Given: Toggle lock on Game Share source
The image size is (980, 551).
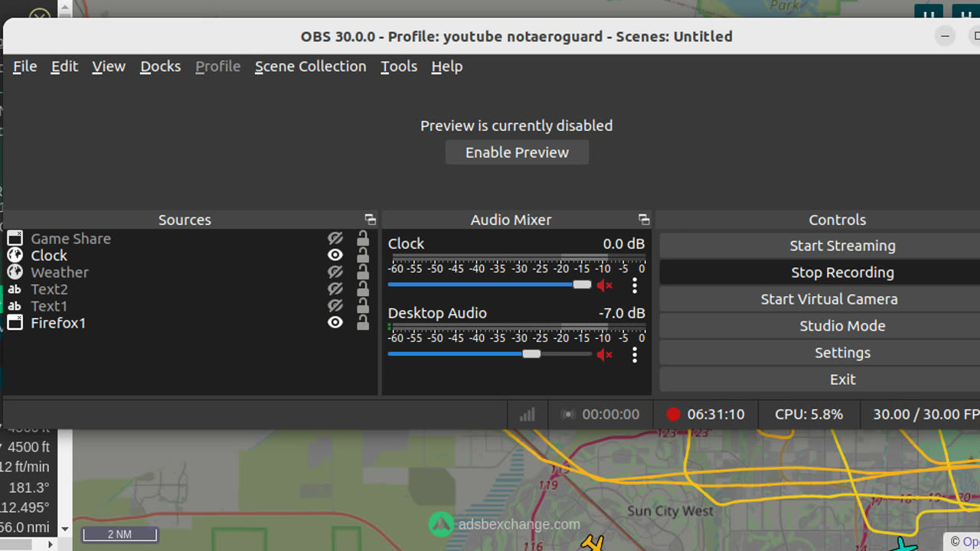Looking at the screenshot, I should pos(363,238).
